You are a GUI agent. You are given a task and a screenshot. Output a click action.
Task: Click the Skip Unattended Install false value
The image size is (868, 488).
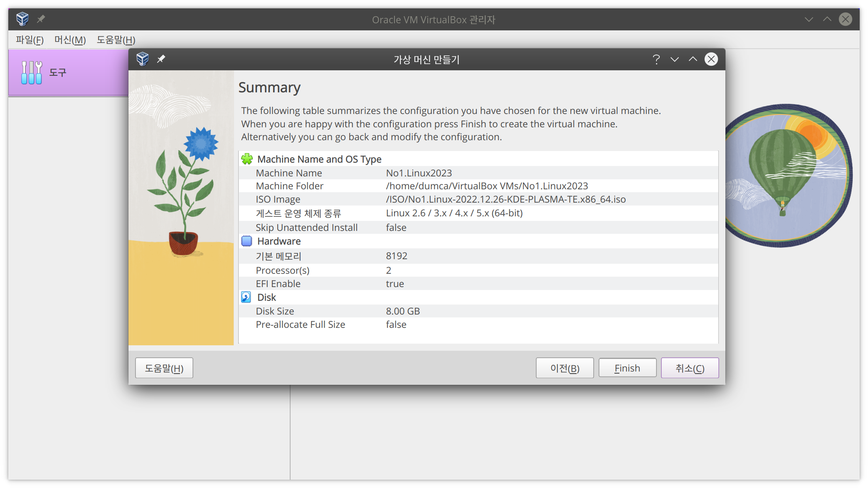coord(396,227)
